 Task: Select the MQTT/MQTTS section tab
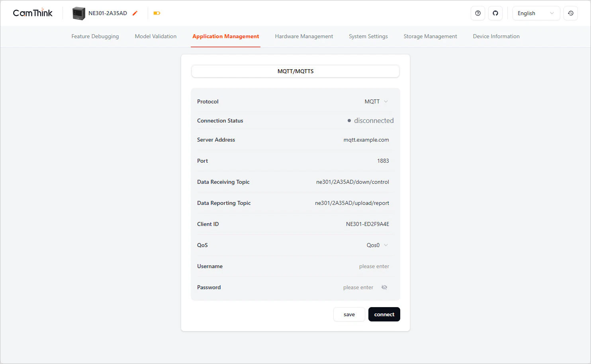point(295,71)
